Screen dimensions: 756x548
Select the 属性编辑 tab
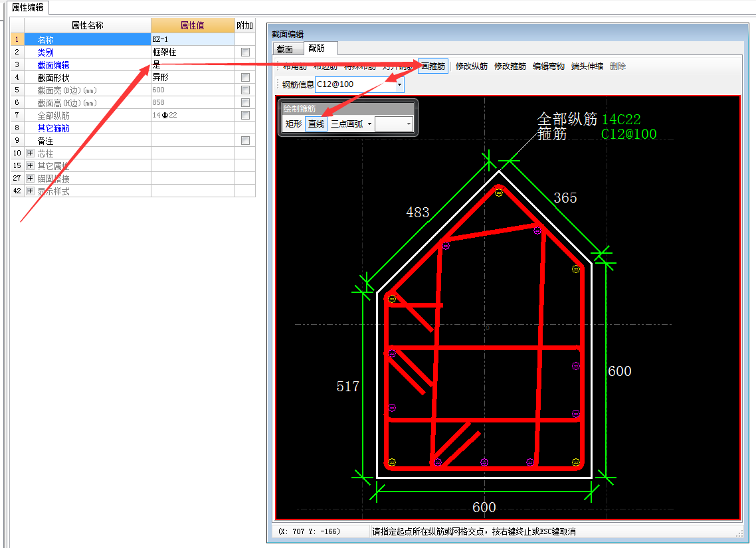pos(27,7)
